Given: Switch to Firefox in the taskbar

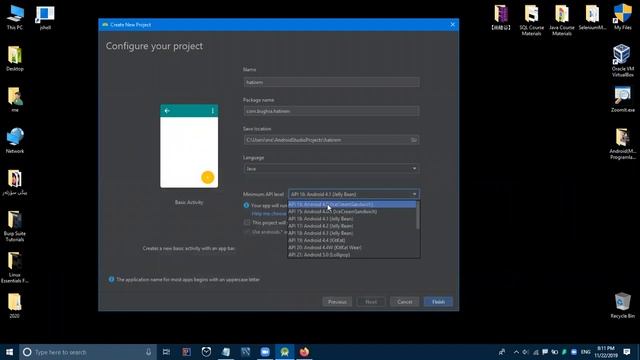Looking at the screenshot, I should coord(304,352).
